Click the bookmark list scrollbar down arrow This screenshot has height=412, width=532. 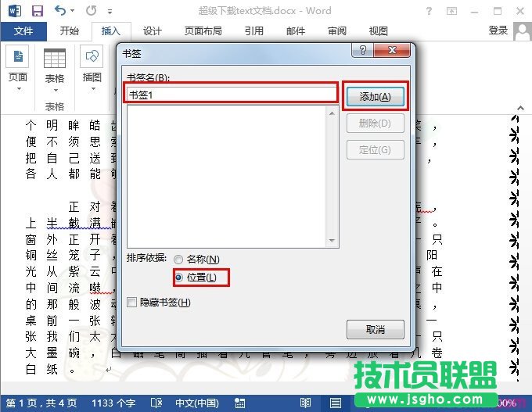332,242
